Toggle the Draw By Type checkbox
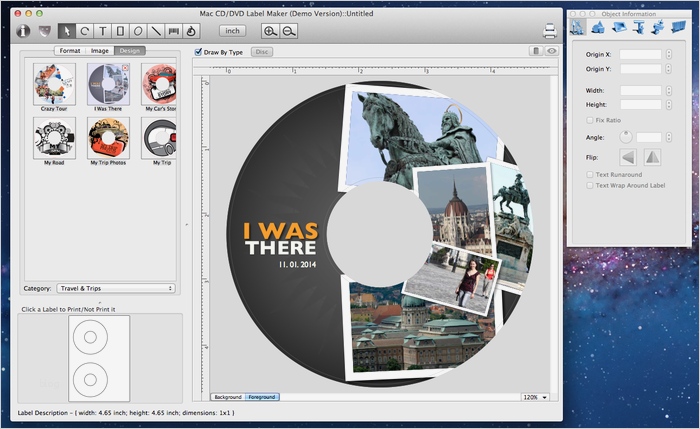 tap(198, 51)
